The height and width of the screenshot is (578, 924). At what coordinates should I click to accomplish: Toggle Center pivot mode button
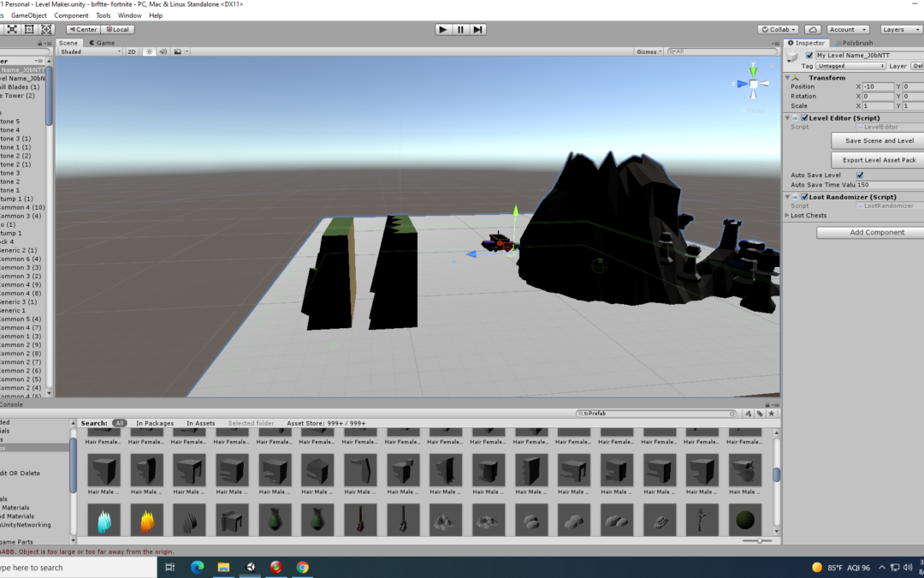pyautogui.click(x=83, y=29)
